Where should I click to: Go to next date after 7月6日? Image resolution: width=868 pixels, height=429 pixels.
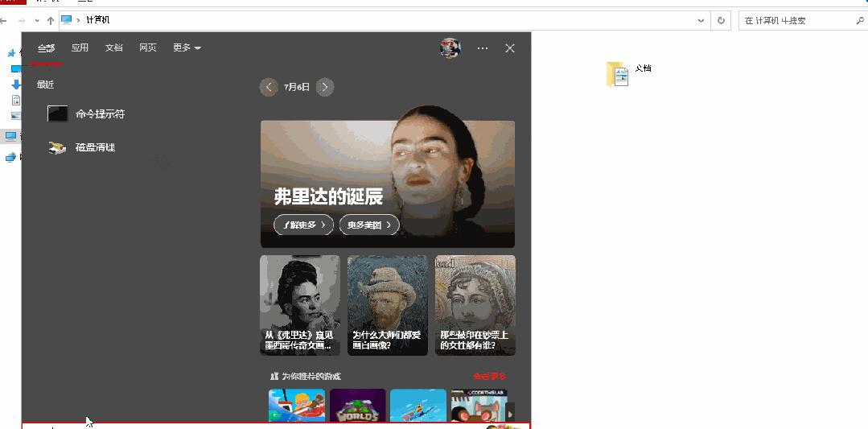click(x=325, y=87)
